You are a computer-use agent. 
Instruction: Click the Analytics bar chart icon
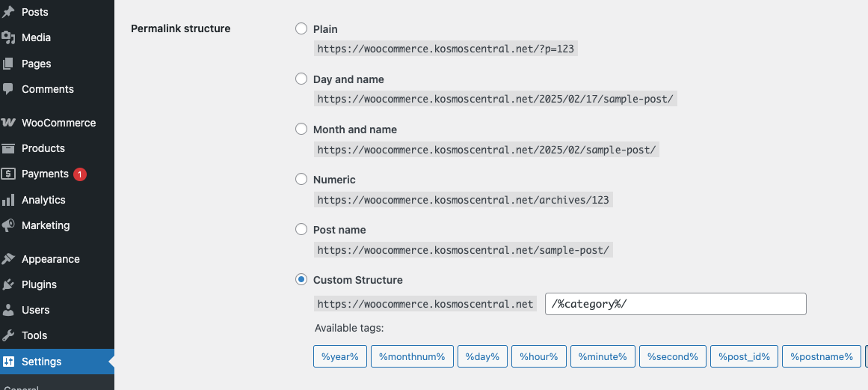8,200
